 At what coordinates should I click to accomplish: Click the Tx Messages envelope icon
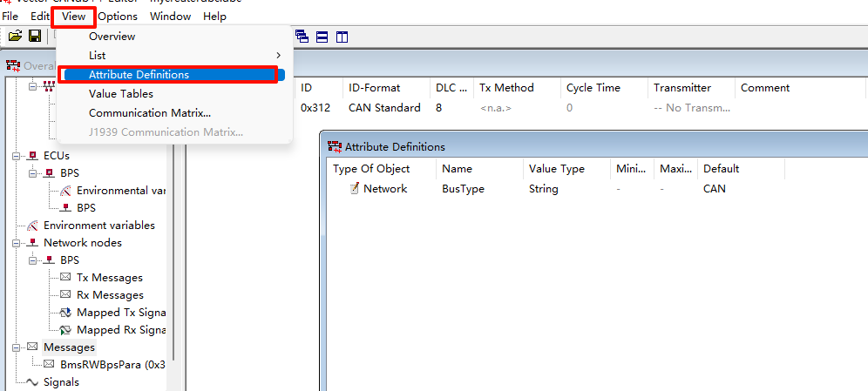(x=65, y=278)
